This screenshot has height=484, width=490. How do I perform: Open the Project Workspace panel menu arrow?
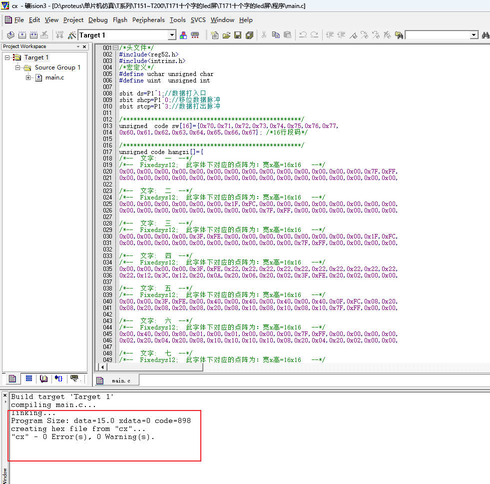click(78, 46)
